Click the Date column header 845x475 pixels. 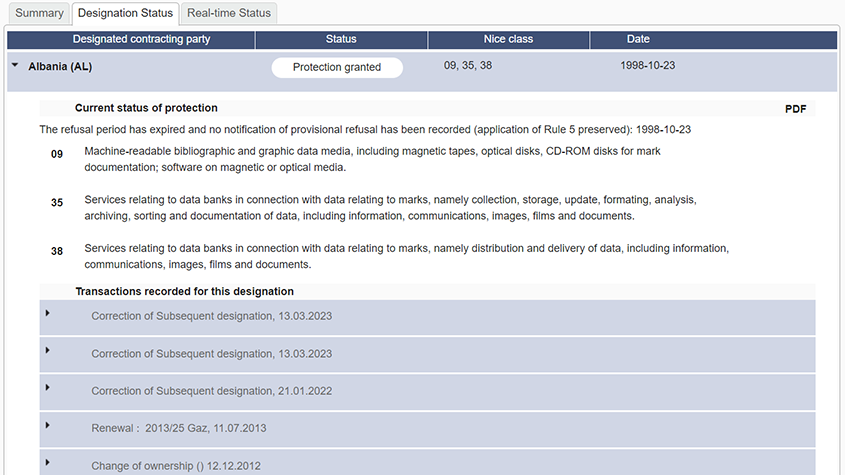(x=638, y=39)
